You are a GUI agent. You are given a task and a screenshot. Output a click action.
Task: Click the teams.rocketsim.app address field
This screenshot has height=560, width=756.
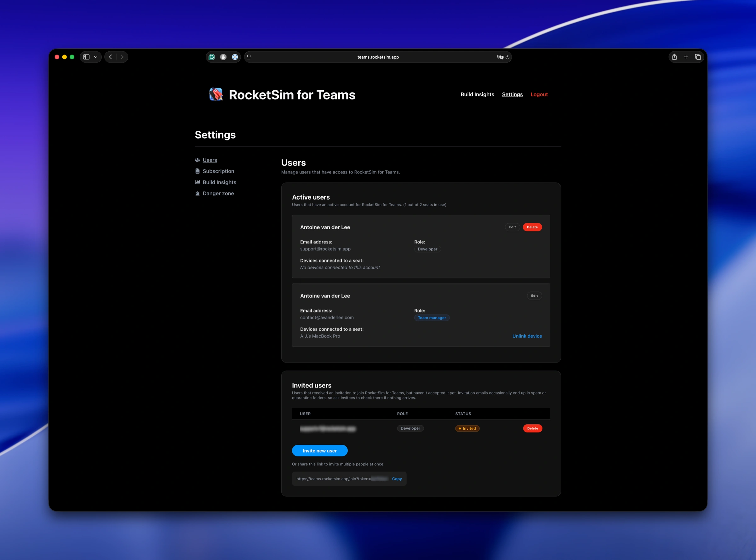[x=378, y=57]
